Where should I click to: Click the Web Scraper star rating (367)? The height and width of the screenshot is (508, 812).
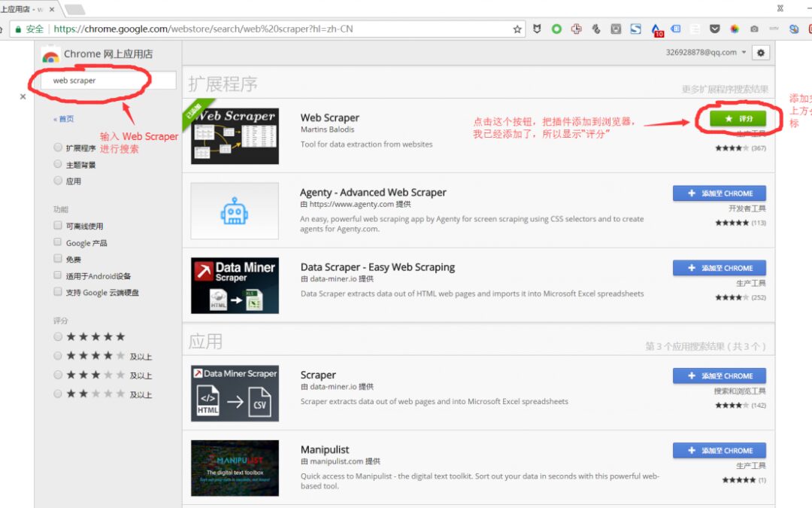(x=741, y=148)
